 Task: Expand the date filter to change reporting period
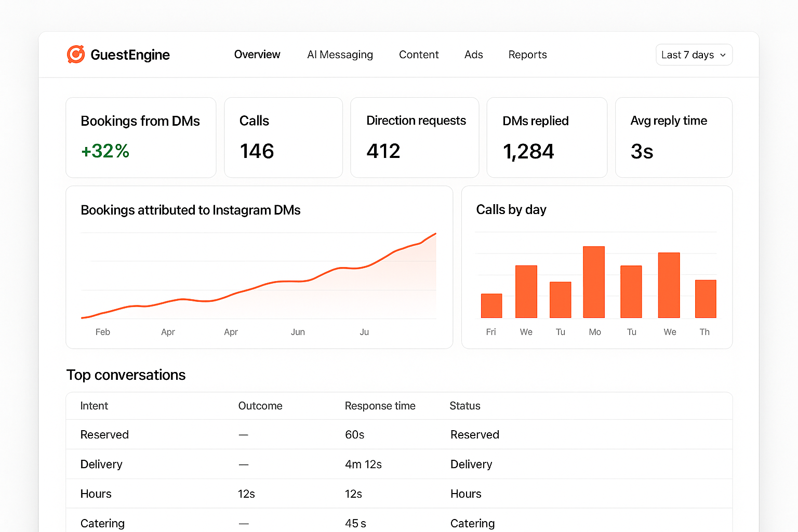tap(694, 55)
